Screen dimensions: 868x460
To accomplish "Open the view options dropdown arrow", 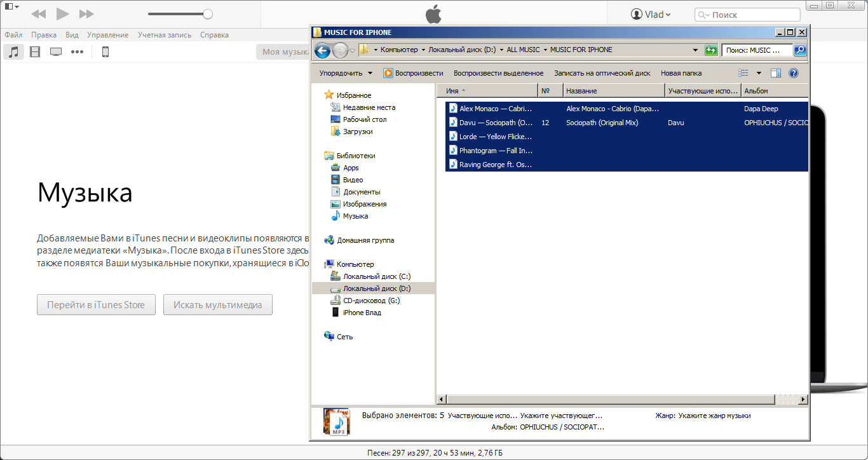I will click(759, 73).
